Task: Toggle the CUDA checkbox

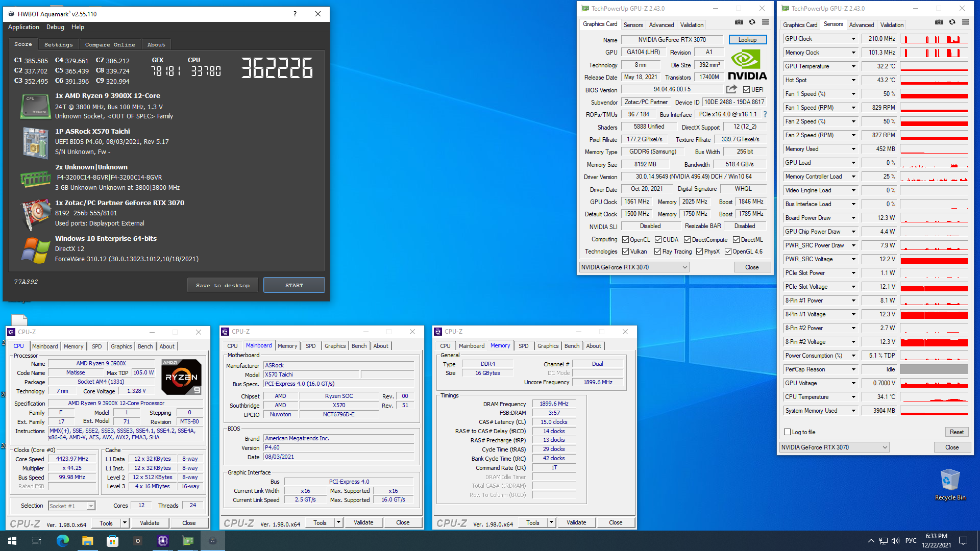Action: pyautogui.click(x=658, y=240)
